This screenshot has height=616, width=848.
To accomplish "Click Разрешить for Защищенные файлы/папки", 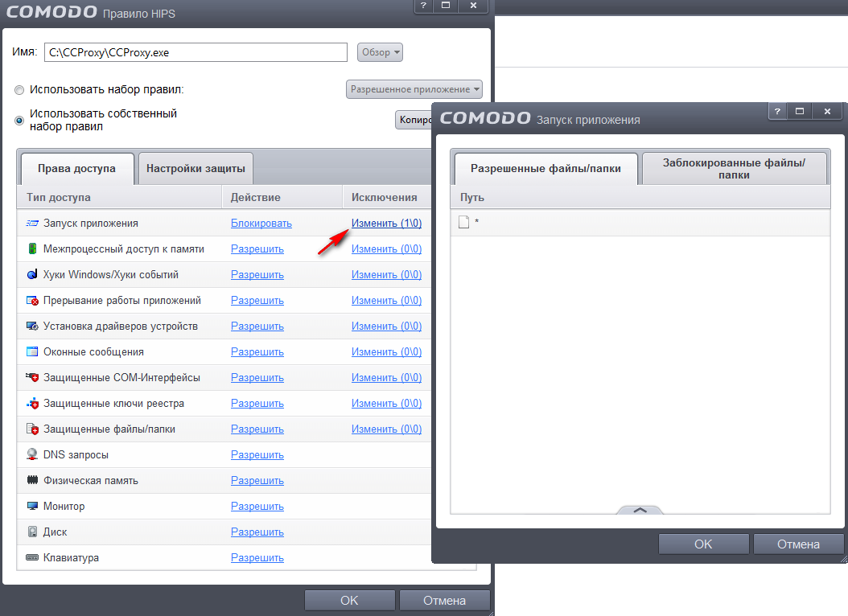I will coord(257,429).
